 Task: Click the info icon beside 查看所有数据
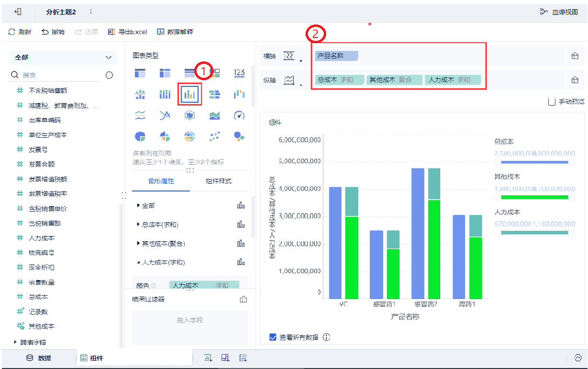pos(327,337)
